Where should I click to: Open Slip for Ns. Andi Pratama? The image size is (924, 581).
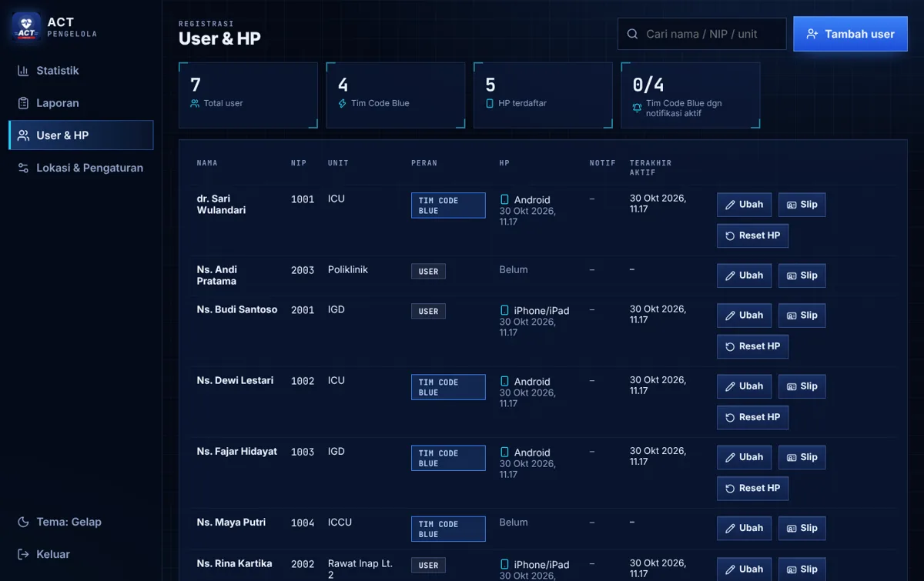(802, 275)
